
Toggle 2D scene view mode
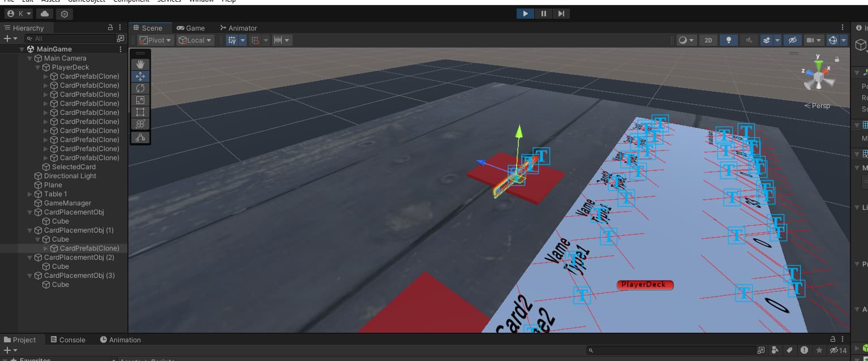point(708,40)
